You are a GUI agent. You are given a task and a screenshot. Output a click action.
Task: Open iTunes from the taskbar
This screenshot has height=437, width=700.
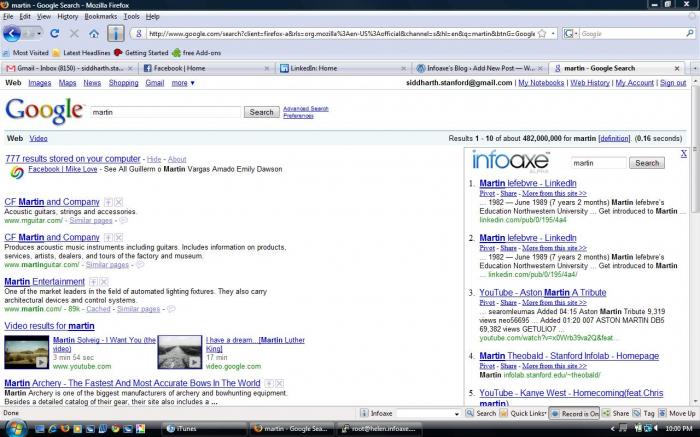(204, 429)
